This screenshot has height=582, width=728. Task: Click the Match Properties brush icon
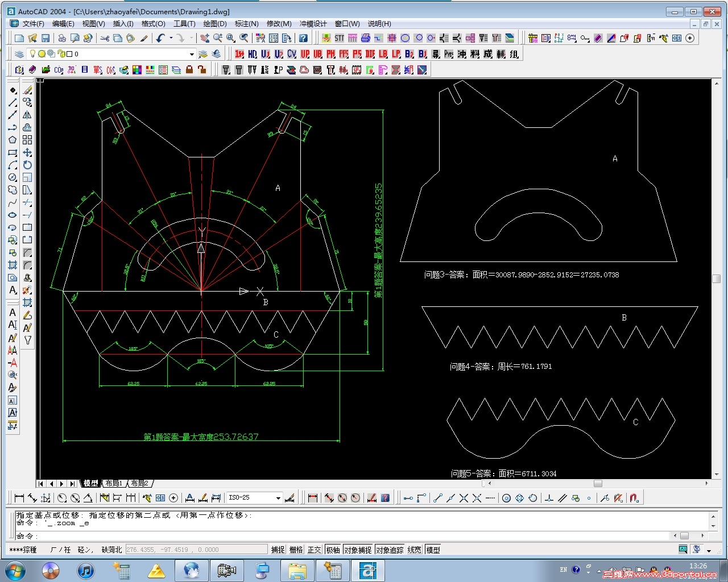tap(144, 38)
